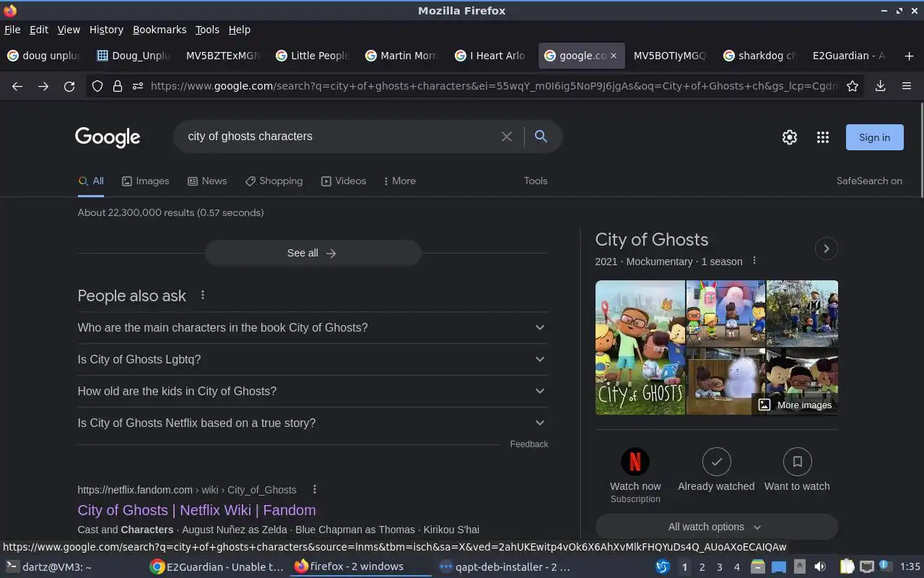924x578 pixels.
Task: Open the Firefox downloads panel
Action: [880, 86]
